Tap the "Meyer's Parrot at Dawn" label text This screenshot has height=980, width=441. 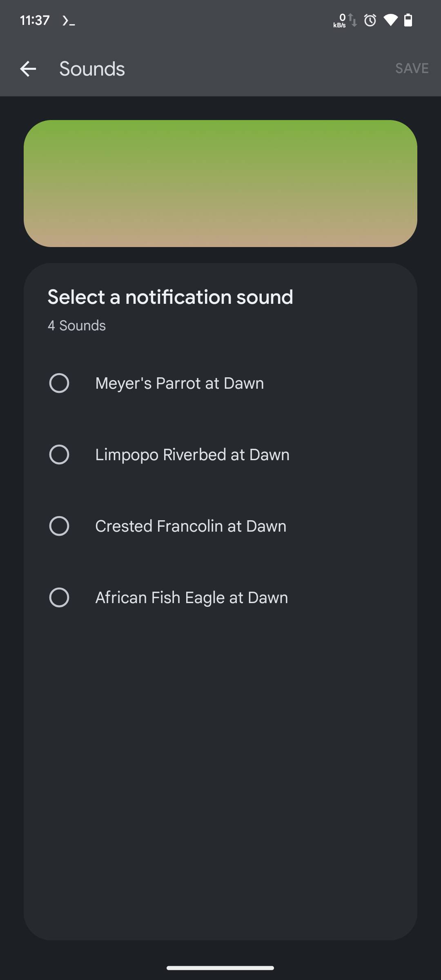pos(179,383)
